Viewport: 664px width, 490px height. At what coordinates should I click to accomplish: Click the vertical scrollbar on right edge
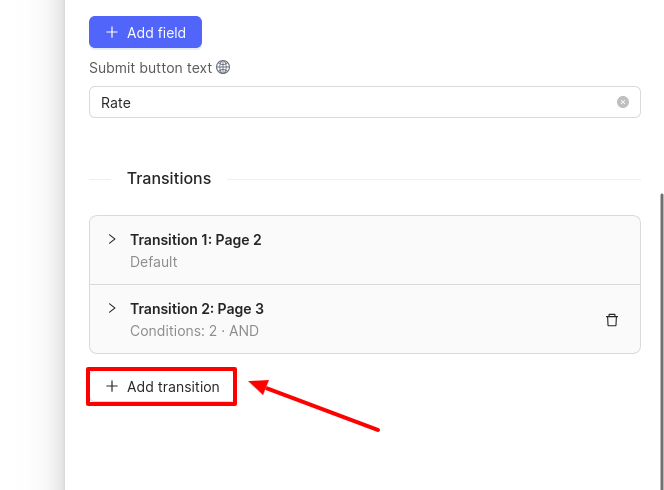[x=661, y=341]
